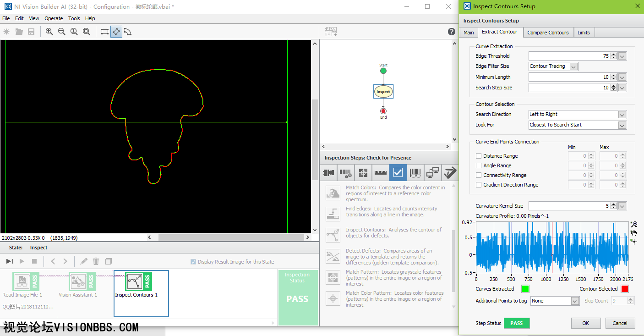This screenshot has width=644, height=336.
Task: Click the Edge Threshold input field
Action: click(x=569, y=56)
